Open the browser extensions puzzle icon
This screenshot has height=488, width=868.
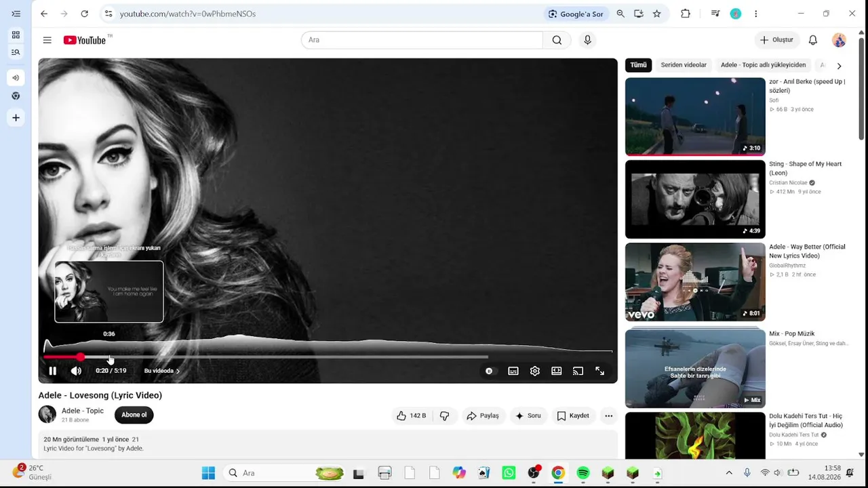point(686,14)
